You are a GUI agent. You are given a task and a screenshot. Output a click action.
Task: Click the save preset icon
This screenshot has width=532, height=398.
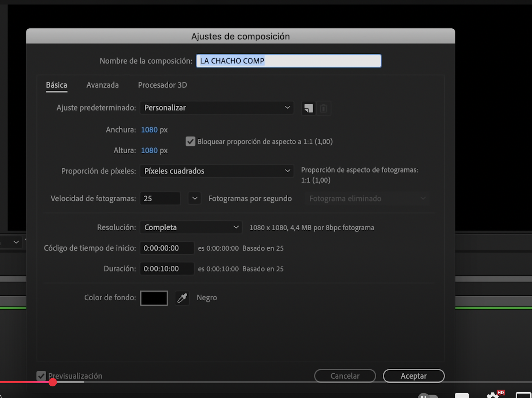pyautogui.click(x=308, y=108)
